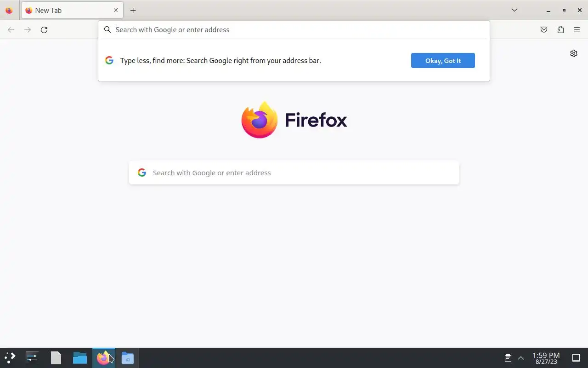This screenshot has width=588, height=368.
Task: Go back one page
Action: tap(11, 29)
